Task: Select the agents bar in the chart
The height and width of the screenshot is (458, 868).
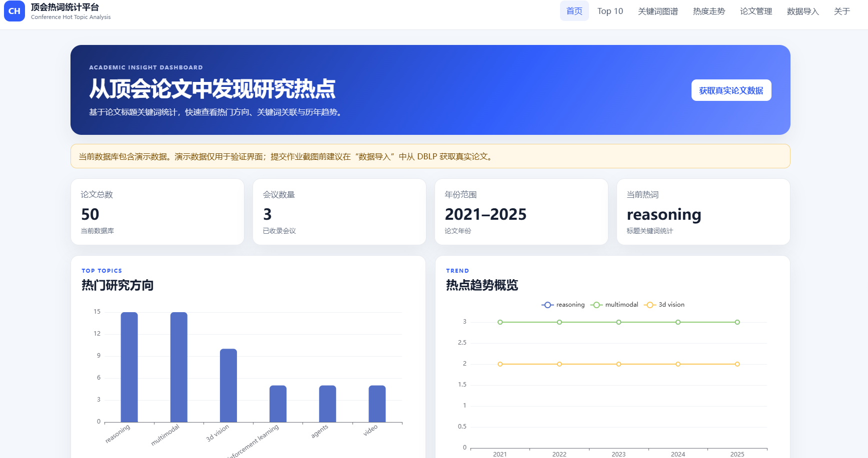Action: click(327, 404)
